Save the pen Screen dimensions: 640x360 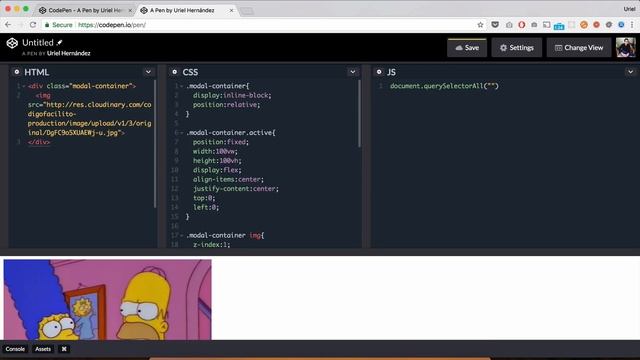coord(467,48)
